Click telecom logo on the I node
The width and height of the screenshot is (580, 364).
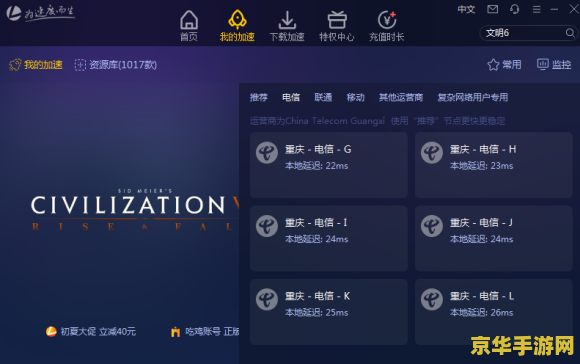[x=267, y=226]
